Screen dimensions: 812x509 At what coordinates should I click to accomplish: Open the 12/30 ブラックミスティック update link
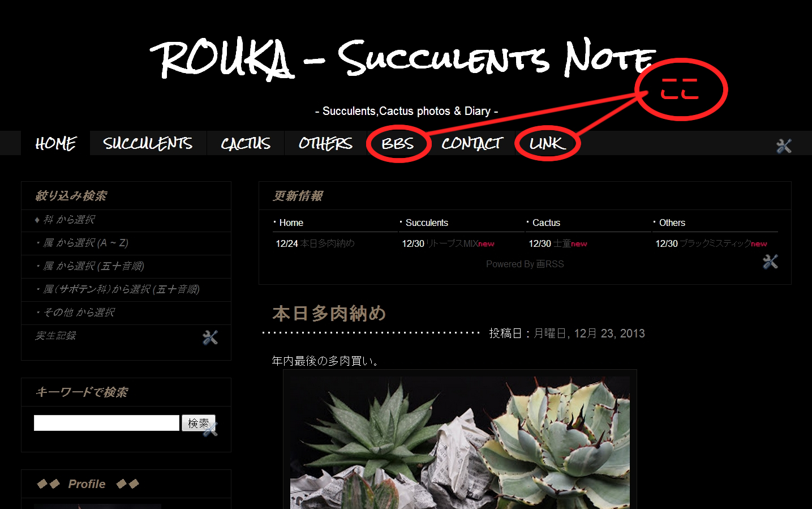711,243
